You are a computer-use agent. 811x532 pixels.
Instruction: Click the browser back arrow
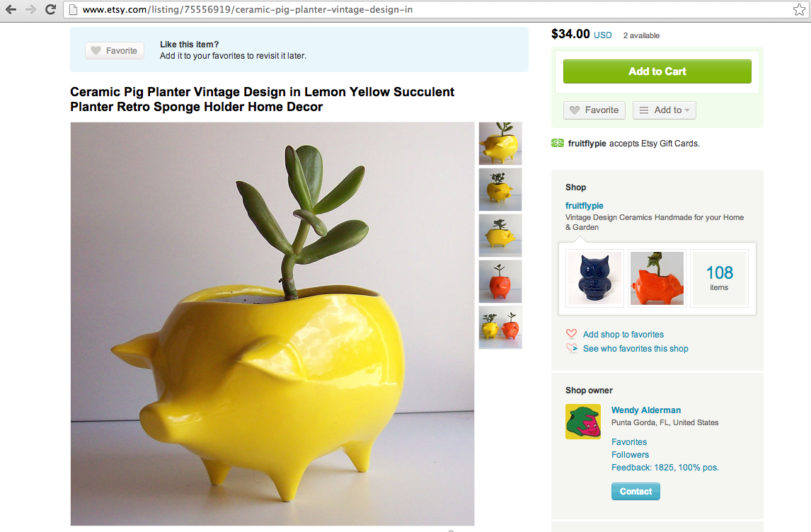click(x=11, y=9)
